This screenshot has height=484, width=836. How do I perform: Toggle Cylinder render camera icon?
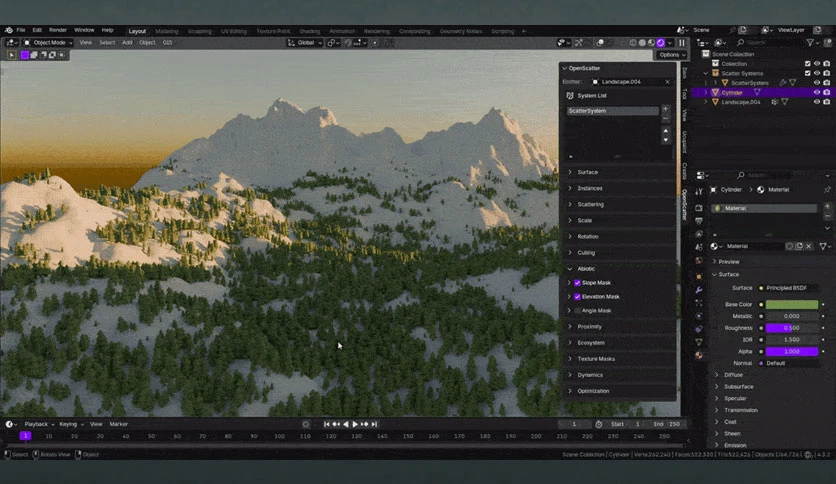827,92
